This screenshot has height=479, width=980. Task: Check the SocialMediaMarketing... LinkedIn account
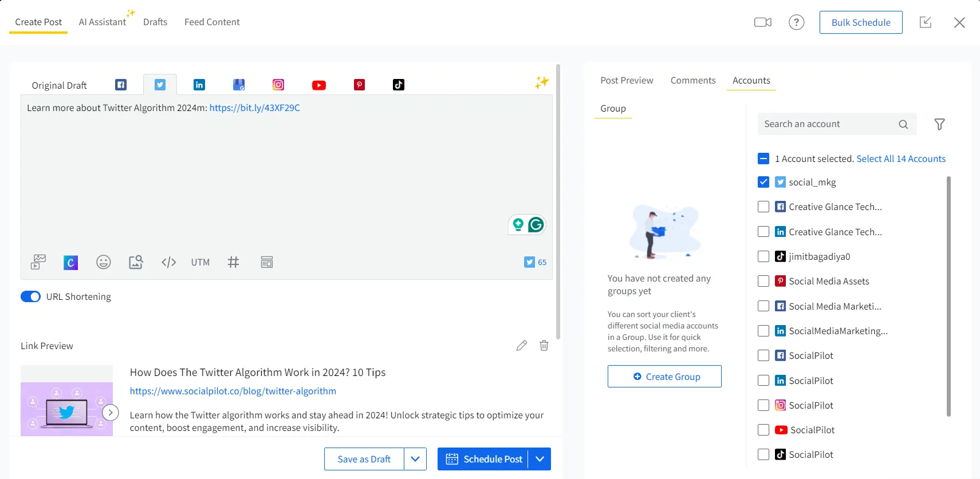click(x=763, y=331)
